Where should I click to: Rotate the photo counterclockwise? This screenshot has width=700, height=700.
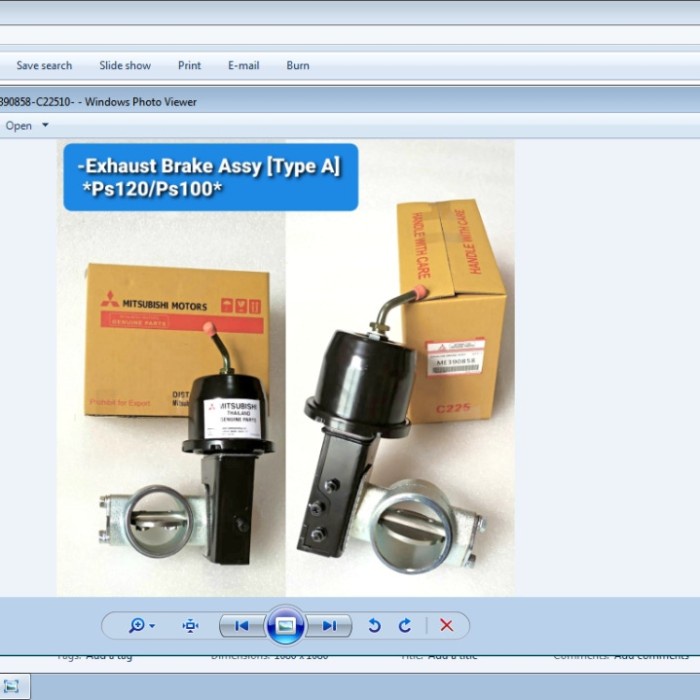(x=374, y=626)
